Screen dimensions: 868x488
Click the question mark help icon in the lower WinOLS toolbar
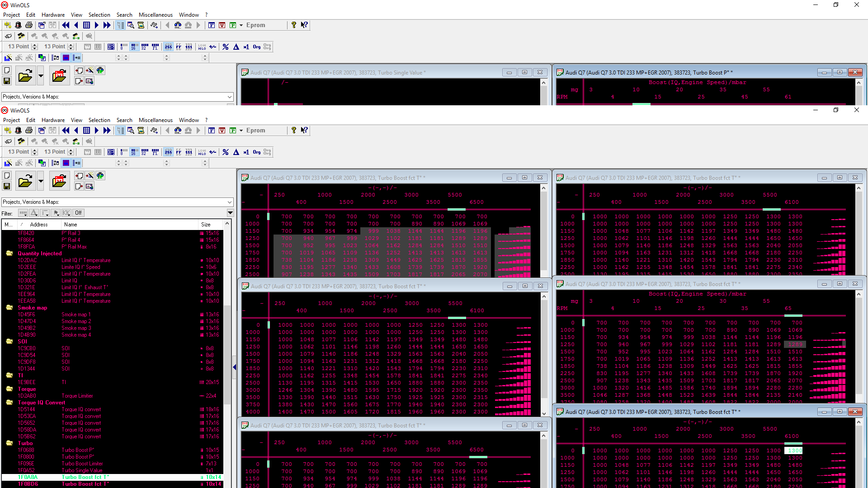[294, 131]
